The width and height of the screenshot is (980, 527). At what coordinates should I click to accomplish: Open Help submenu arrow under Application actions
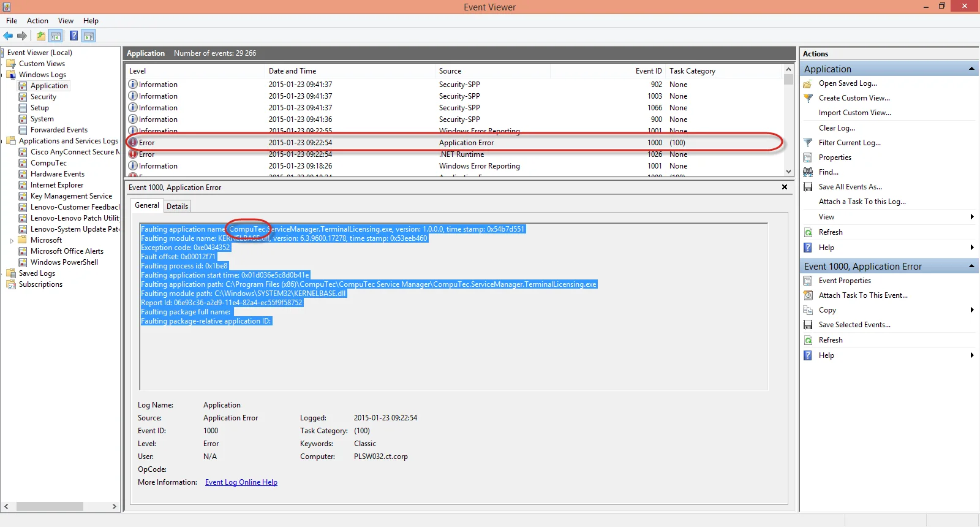point(971,248)
